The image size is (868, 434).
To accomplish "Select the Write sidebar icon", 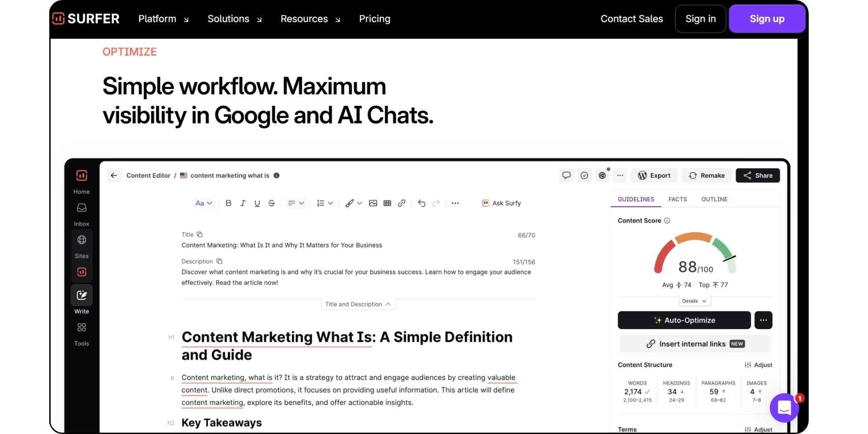I will 81,295.
